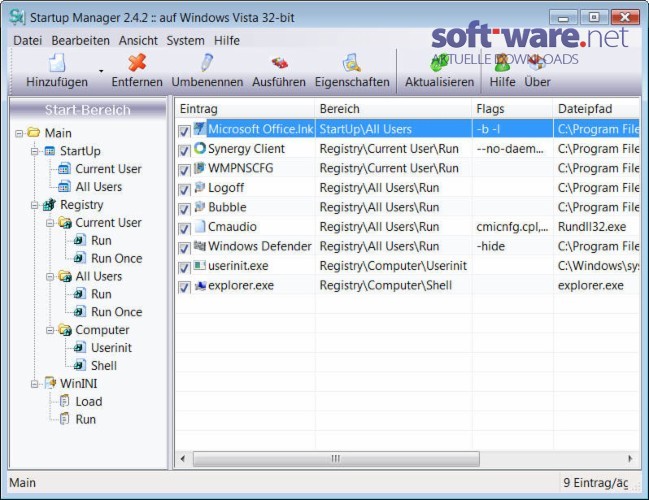Click the Umbenennen pencil icon

(207, 63)
